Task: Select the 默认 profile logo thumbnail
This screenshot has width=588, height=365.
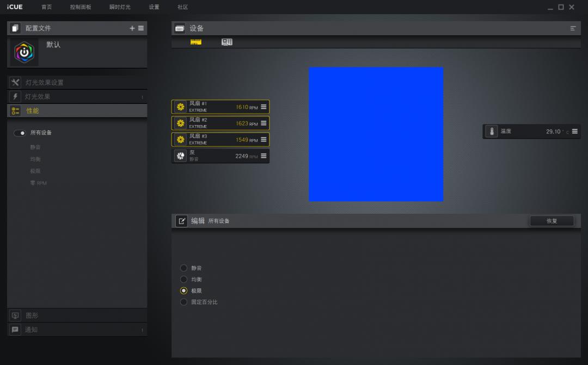Action: [24, 52]
